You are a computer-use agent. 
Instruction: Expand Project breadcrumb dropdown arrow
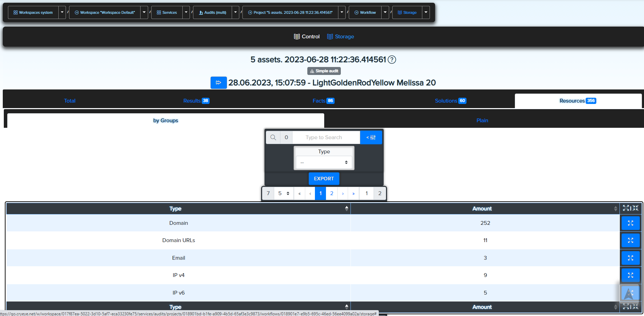(x=342, y=12)
